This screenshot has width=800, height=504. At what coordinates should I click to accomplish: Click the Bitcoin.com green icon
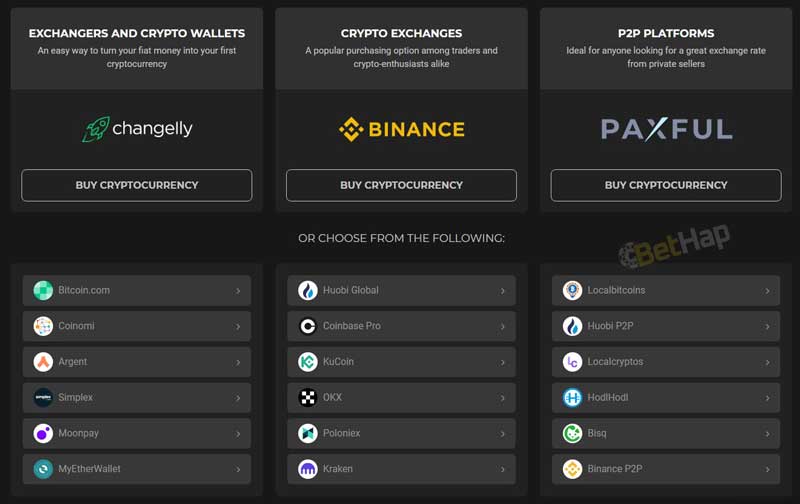pos(43,290)
